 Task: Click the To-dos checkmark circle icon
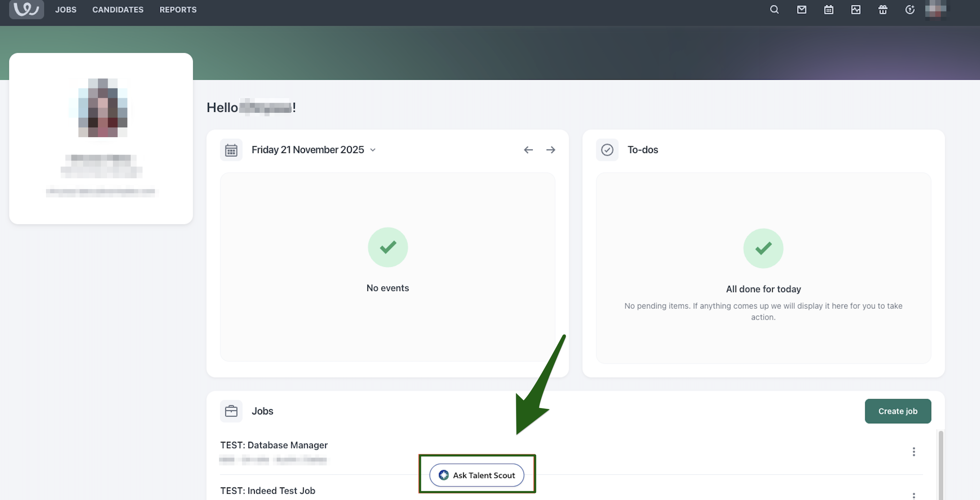pos(607,150)
